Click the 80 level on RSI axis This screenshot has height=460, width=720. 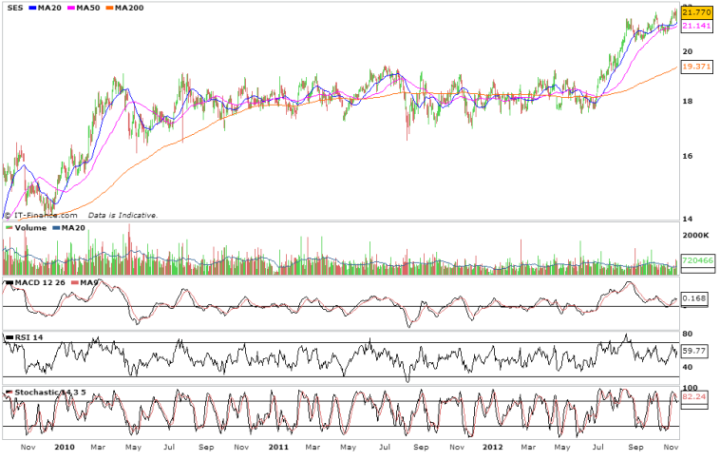[687, 334]
